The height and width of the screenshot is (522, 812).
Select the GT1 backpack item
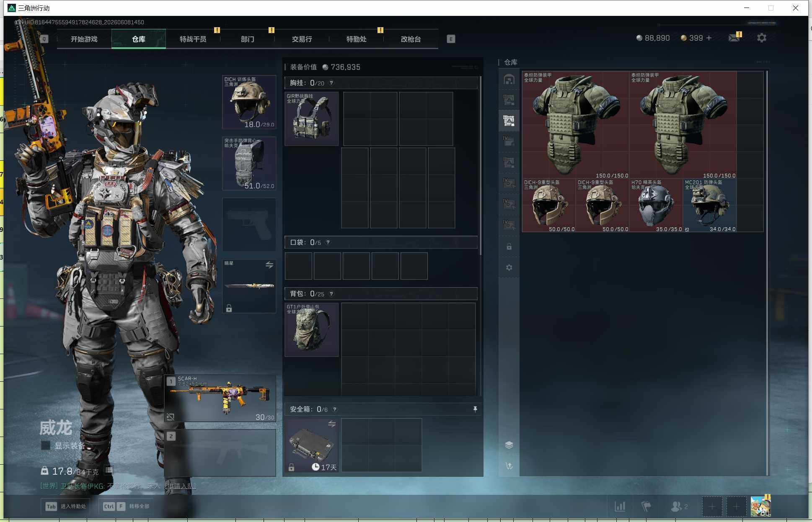tap(312, 330)
